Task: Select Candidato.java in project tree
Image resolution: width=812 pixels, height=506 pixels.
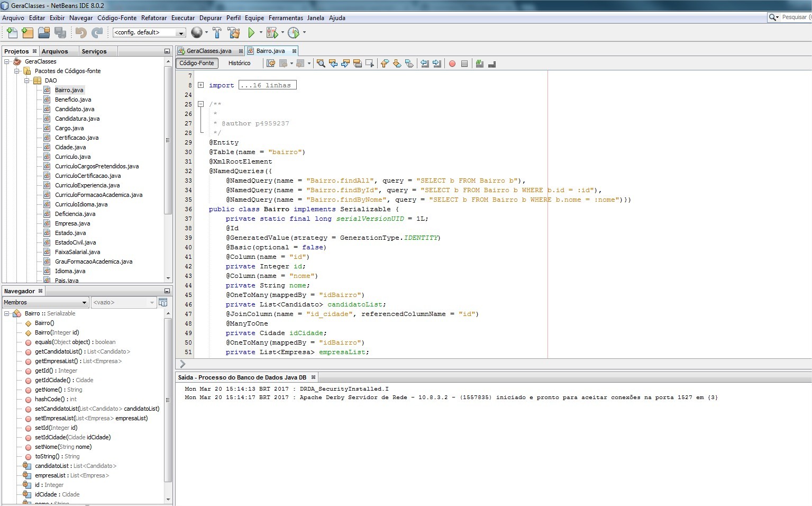Action: [75, 109]
